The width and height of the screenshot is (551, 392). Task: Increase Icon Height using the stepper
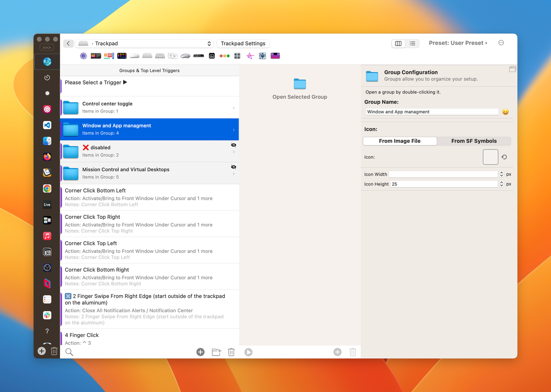point(501,182)
